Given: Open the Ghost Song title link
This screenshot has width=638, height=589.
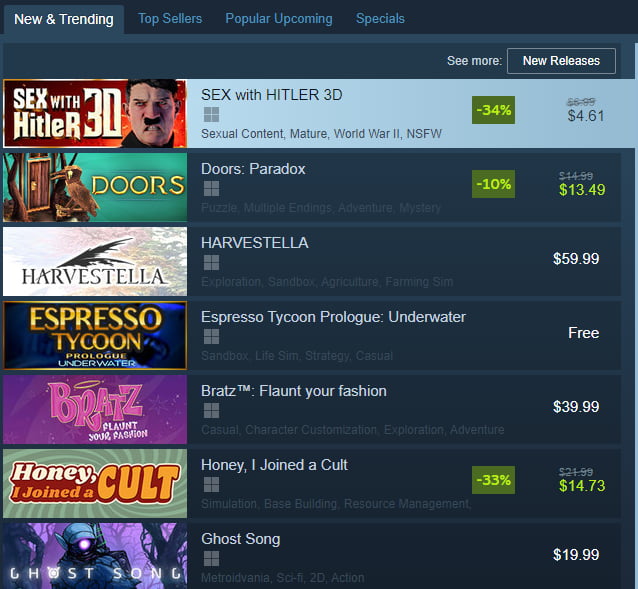Looking at the screenshot, I should click(x=240, y=539).
